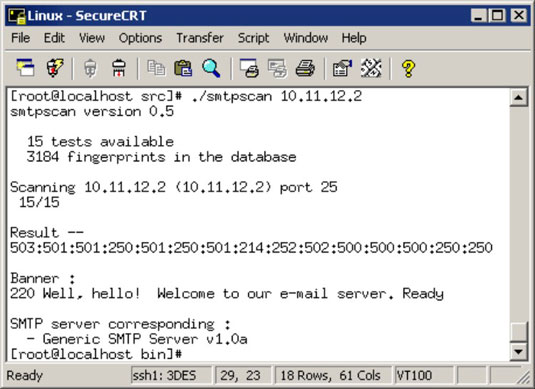Click the Print Selection toolbar icon
This screenshot has height=389, width=535.
coord(277,68)
